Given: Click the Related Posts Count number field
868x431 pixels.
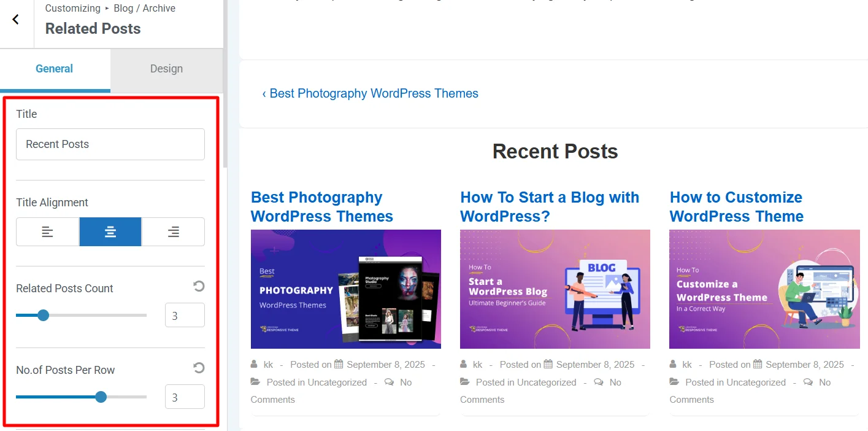Looking at the screenshot, I should (x=185, y=316).
